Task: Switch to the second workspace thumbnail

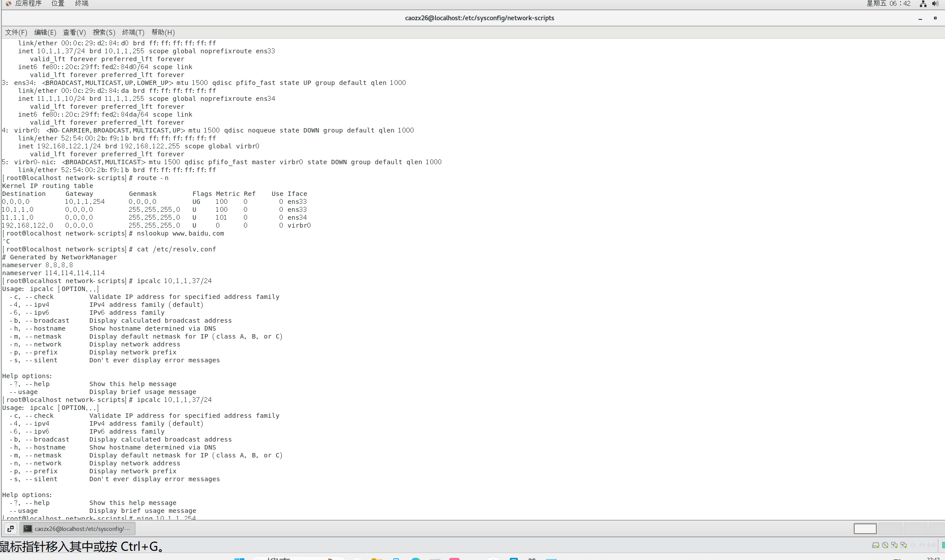Action: tap(890, 528)
